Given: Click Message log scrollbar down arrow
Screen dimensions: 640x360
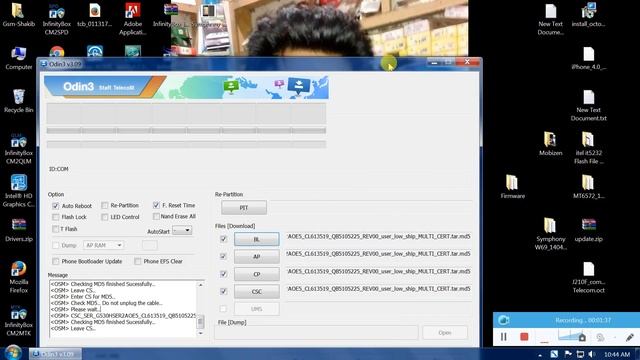Looking at the screenshot, I should pyautogui.click(x=200, y=333).
